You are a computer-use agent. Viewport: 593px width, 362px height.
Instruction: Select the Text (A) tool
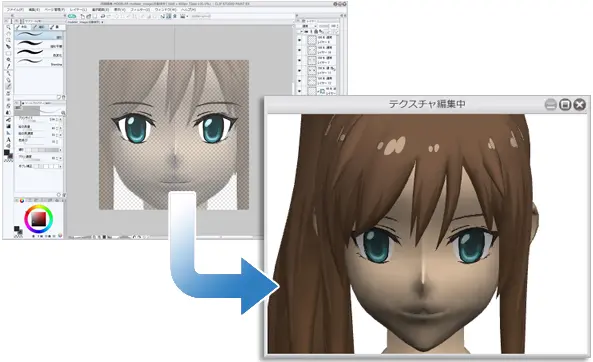8,140
